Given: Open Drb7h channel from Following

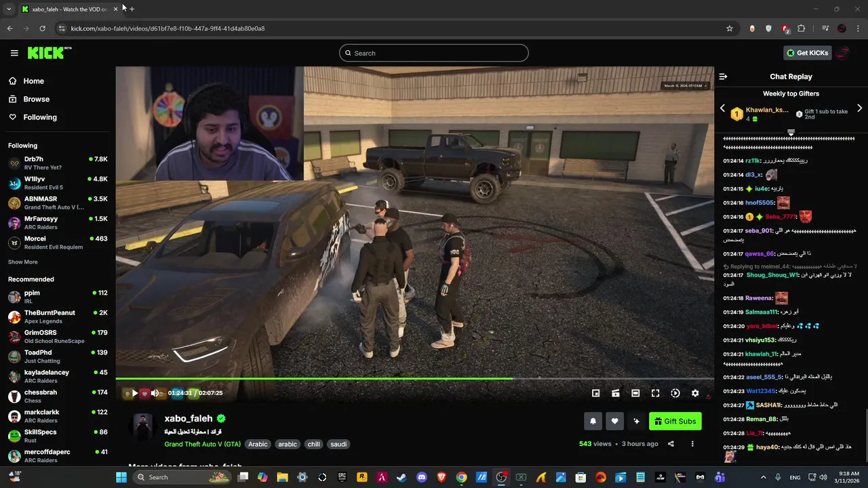Looking at the screenshot, I should tap(58, 163).
